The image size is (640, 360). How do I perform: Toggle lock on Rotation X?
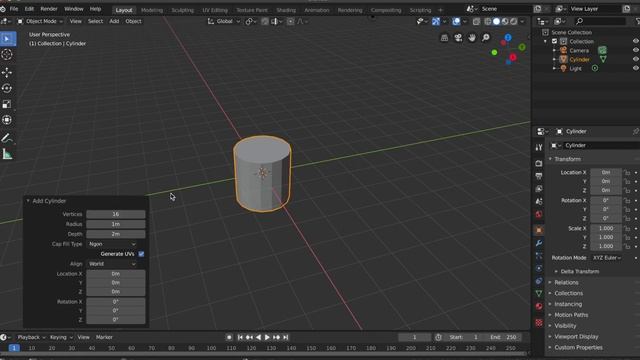click(x=627, y=200)
